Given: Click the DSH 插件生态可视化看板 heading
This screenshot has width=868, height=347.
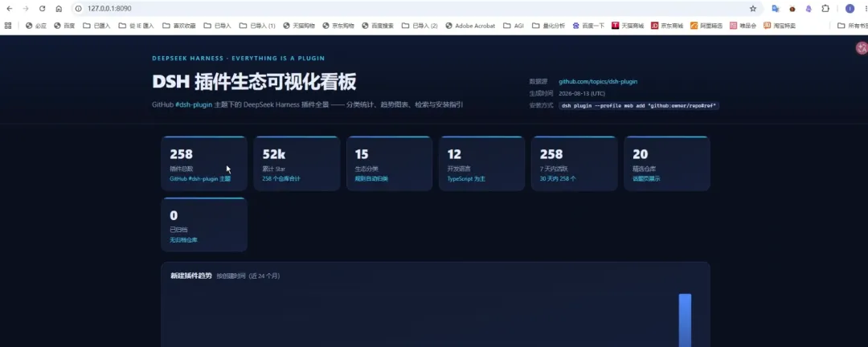Looking at the screenshot, I should (x=254, y=81).
